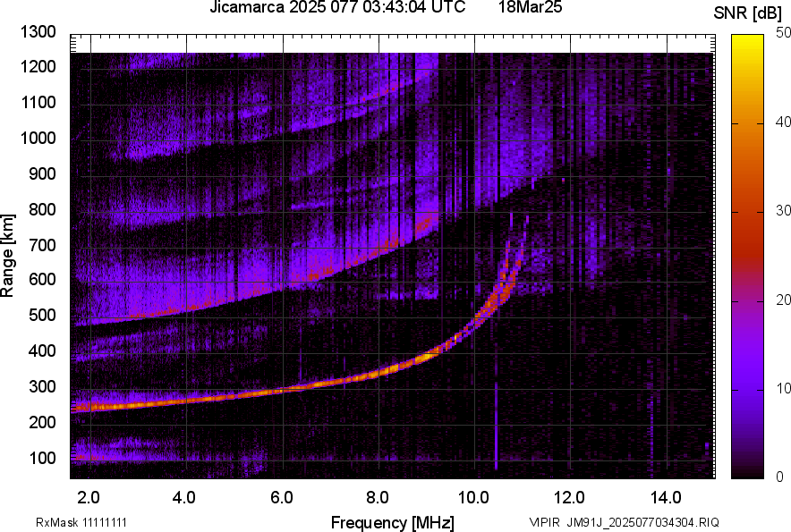The width and height of the screenshot is (791, 532).
Task: Click the frequency tick label '12.0'
Action: point(569,498)
